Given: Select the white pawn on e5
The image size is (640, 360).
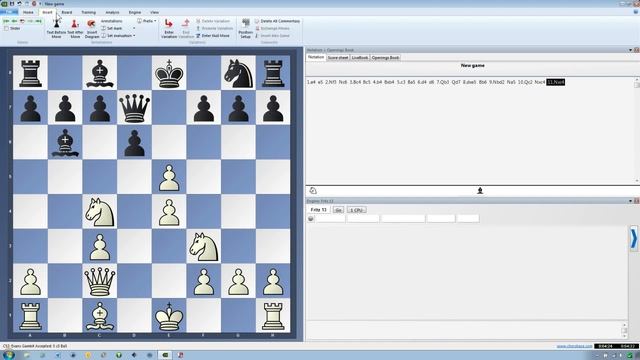Looking at the screenshot, I should tap(169, 177).
